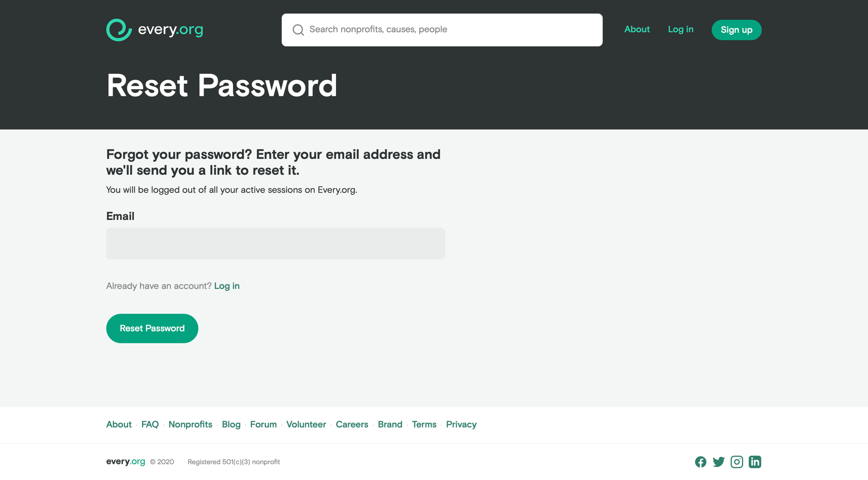Click the nonprofit search bar
Viewport: 868px width, 480px height.
[x=442, y=30]
